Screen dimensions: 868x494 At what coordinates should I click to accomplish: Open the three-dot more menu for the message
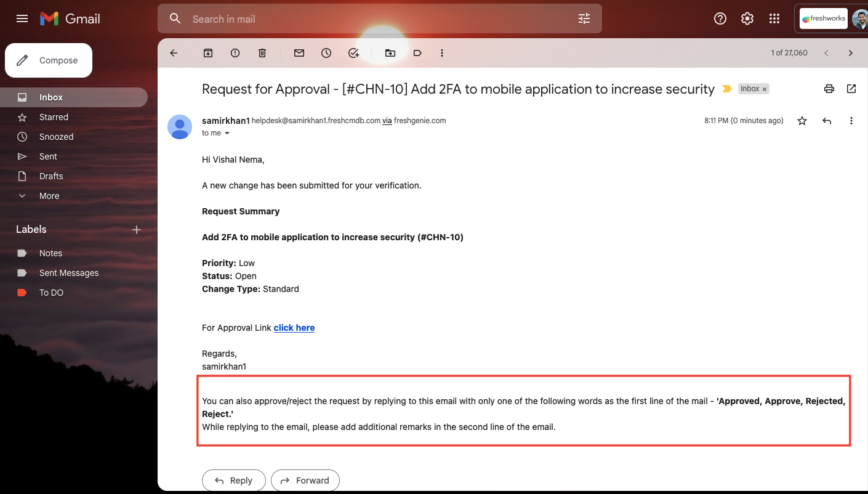pyautogui.click(x=851, y=120)
